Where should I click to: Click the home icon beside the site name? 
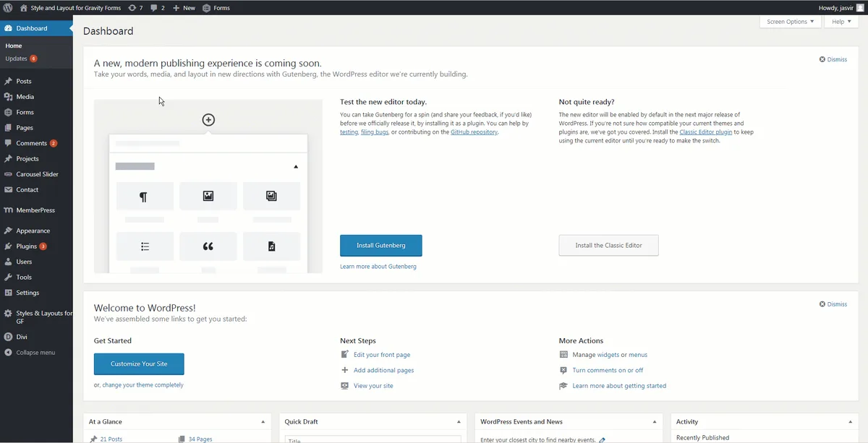coord(24,7)
